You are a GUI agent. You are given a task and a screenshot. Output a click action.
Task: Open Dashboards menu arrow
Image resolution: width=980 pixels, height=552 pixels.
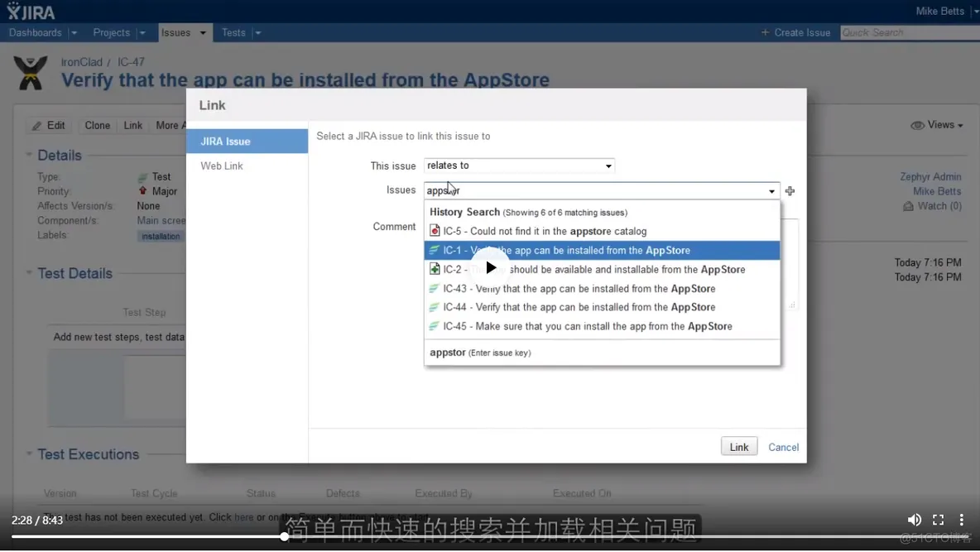pyautogui.click(x=74, y=32)
